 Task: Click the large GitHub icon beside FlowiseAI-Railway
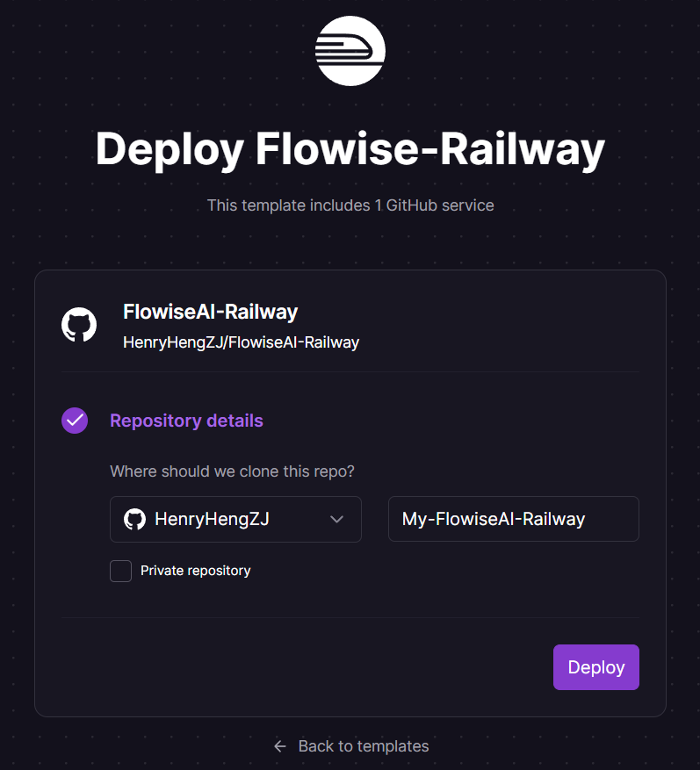79,325
